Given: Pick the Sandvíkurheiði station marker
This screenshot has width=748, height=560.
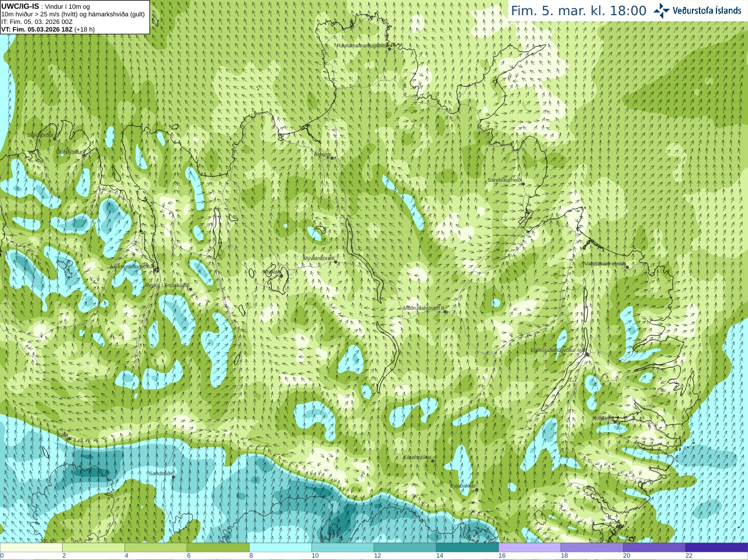Looking at the screenshot, I should click(523, 184).
